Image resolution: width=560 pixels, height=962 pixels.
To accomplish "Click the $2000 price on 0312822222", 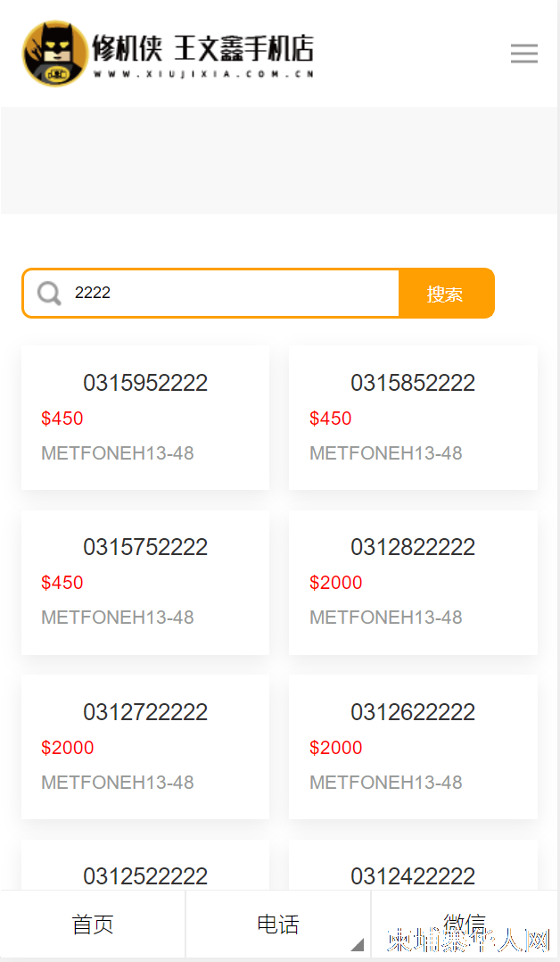I will coord(335,582).
